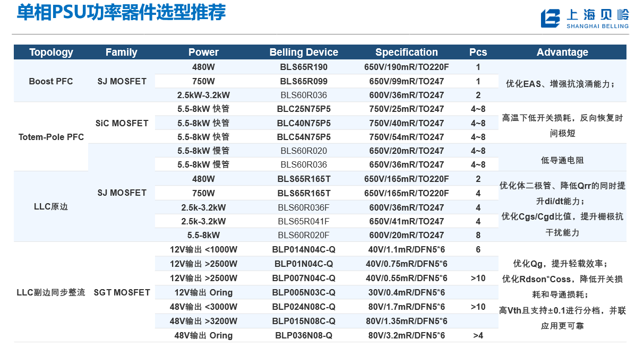The width and height of the screenshot is (644, 348).
Task: Click specification 40V/1.1mR/DFN5*6
Action: pos(407,249)
